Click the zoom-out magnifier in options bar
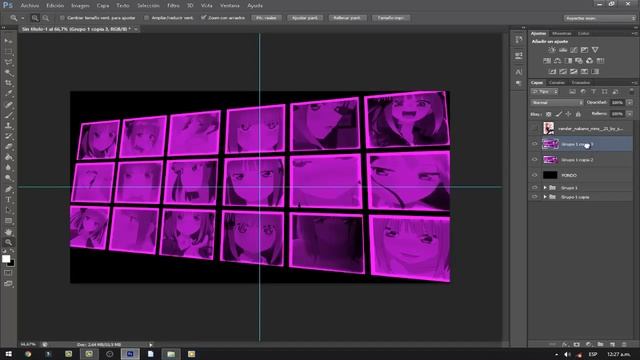640x360 pixels. 46,18
